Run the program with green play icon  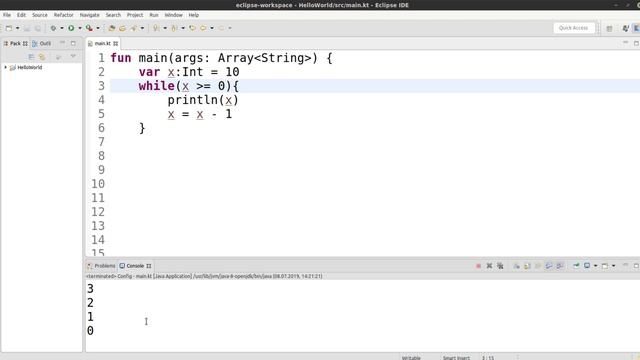(71, 28)
